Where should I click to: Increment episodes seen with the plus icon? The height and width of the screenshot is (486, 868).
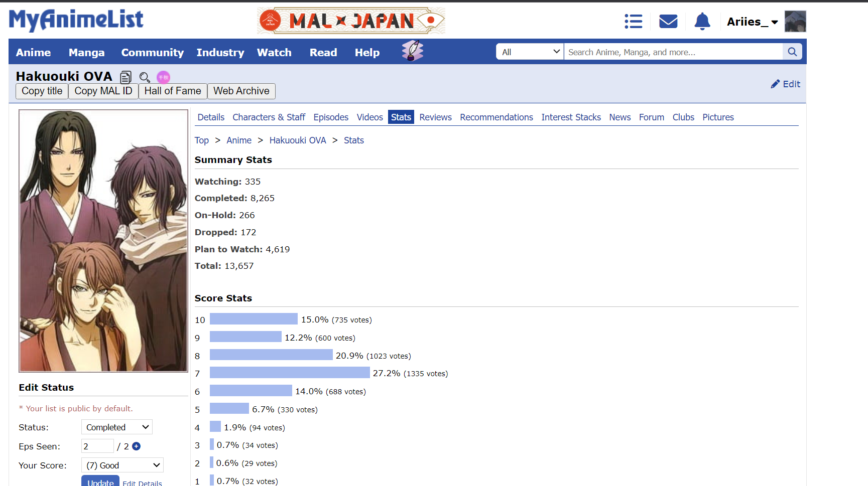(136, 446)
